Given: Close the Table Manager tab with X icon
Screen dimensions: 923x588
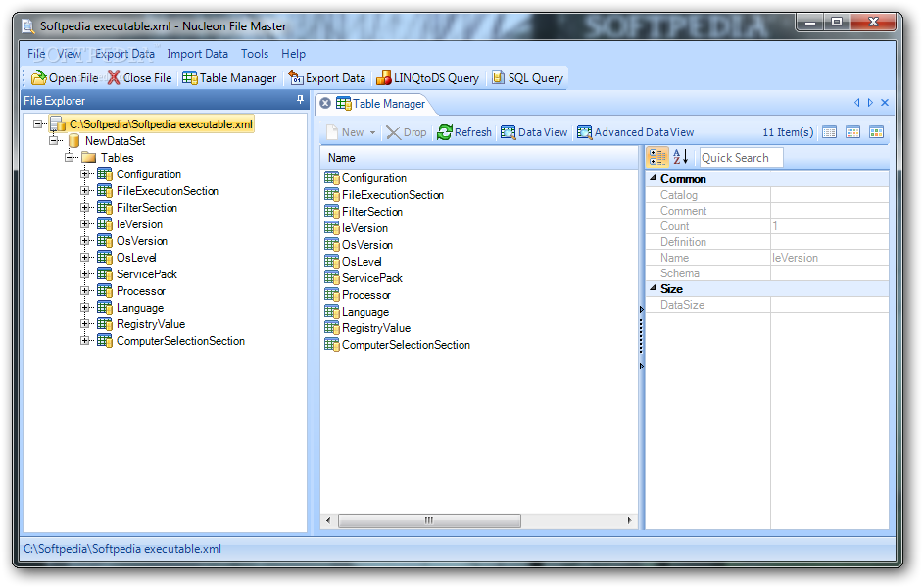Looking at the screenshot, I should click(x=325, y=103).
